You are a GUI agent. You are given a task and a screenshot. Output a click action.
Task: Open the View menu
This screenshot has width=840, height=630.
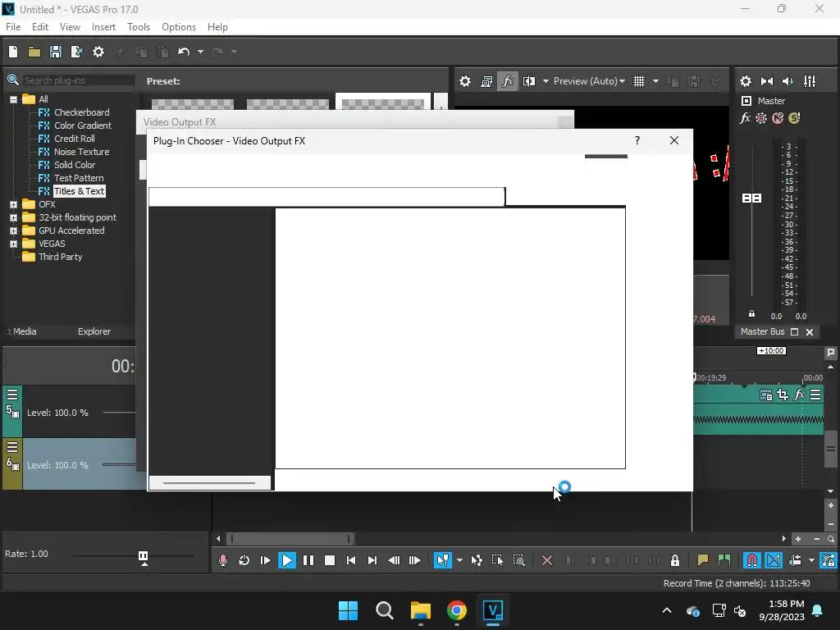point(70,27)
